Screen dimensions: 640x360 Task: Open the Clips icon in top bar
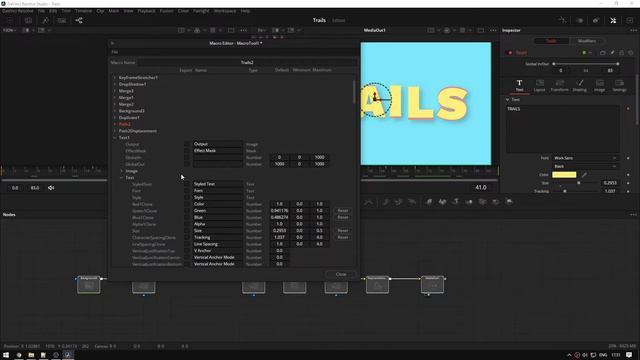tap(62, 20)
